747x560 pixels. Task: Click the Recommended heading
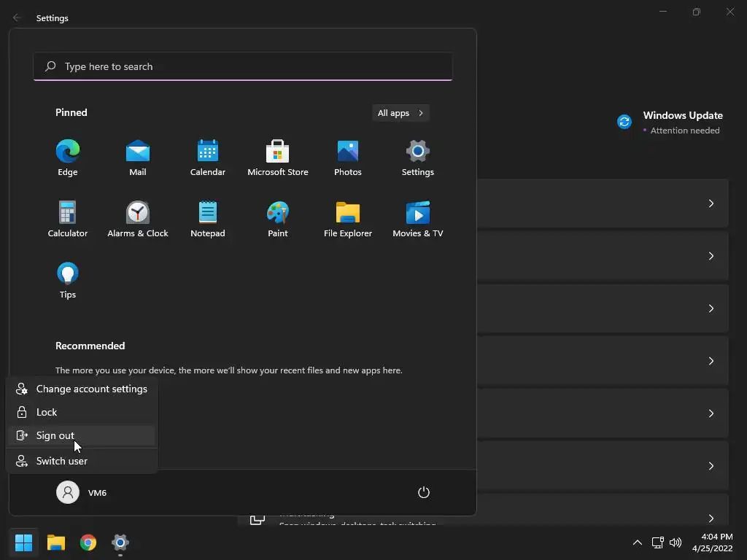coord(90,346)
